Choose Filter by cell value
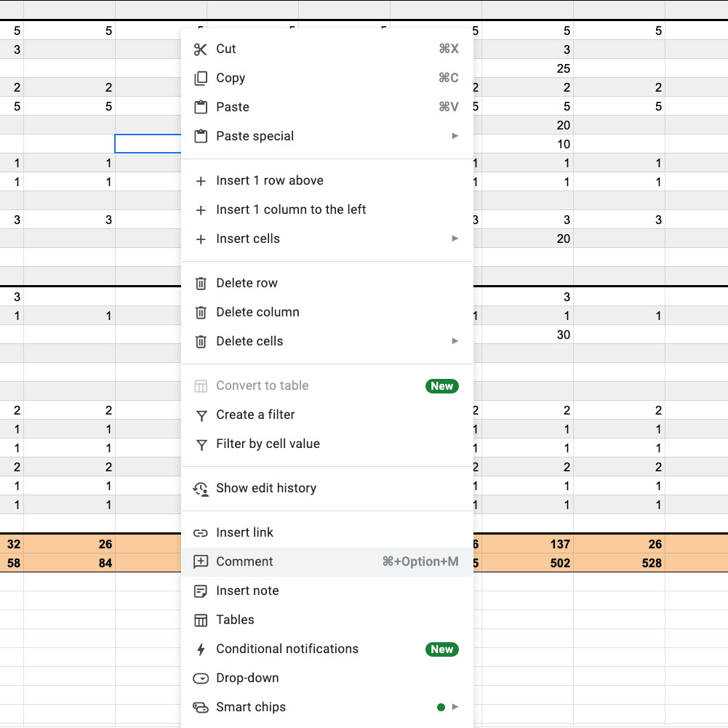 point(268,444)
